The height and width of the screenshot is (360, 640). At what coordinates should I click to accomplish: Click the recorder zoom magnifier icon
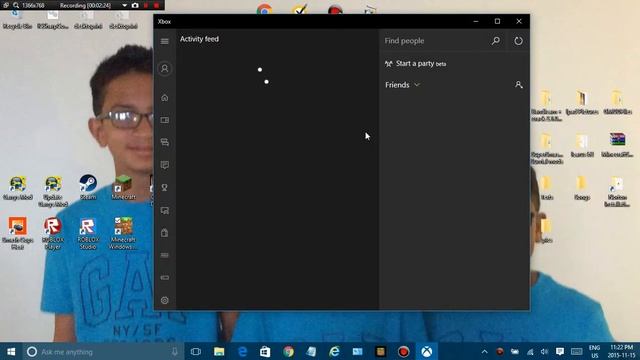[16, 5]
